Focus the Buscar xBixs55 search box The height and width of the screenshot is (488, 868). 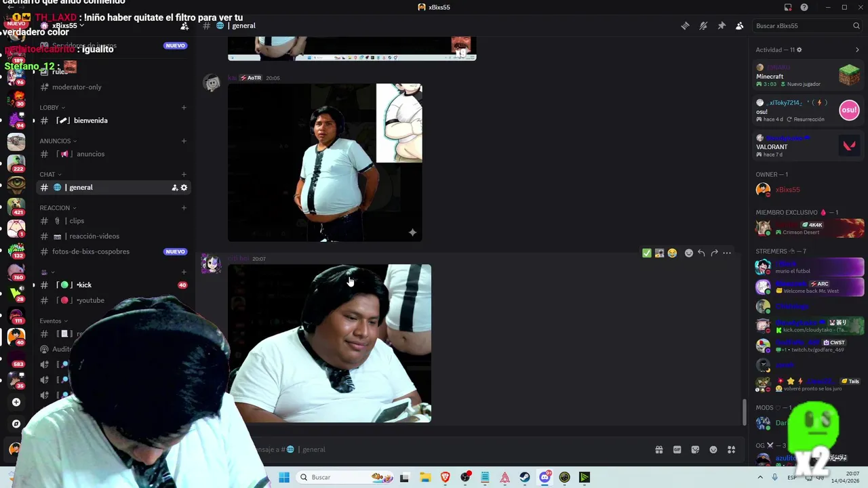tap(807, 26)
